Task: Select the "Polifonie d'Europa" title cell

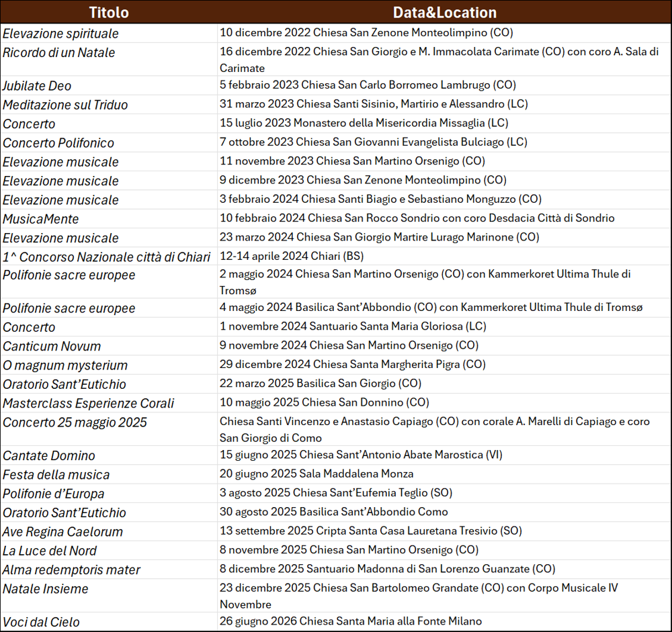Action: pos(109,493)
